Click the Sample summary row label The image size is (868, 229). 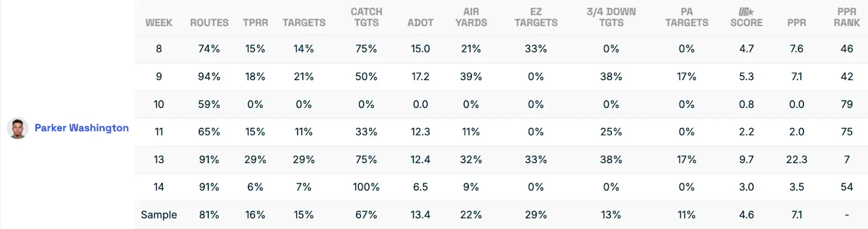(x=158, y=215)
